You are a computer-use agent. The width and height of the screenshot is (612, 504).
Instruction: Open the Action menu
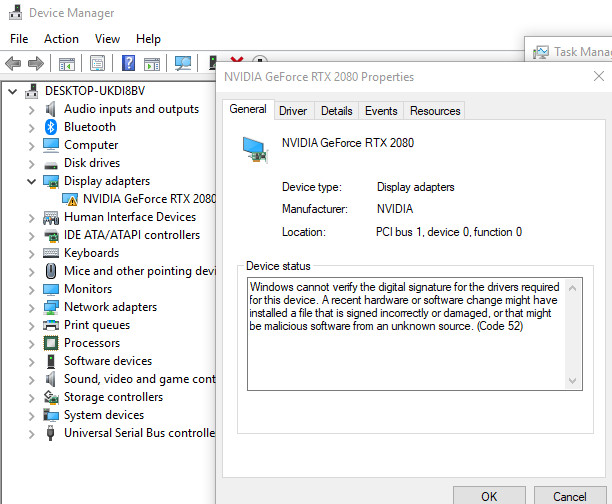(61, 39)
